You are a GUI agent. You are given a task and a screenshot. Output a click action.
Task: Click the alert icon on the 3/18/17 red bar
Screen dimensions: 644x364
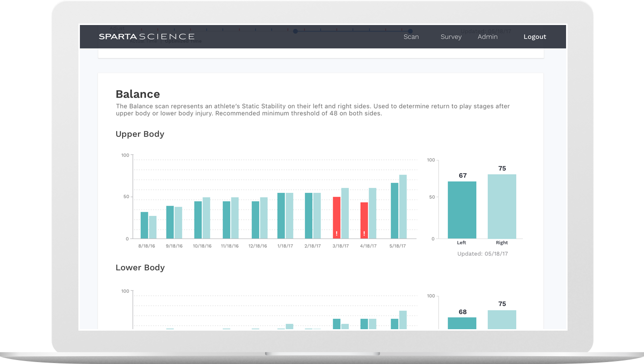(x=337, y=233)
